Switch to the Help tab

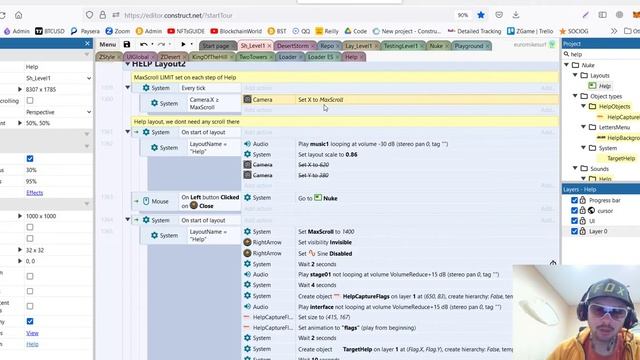coord(351,57)
